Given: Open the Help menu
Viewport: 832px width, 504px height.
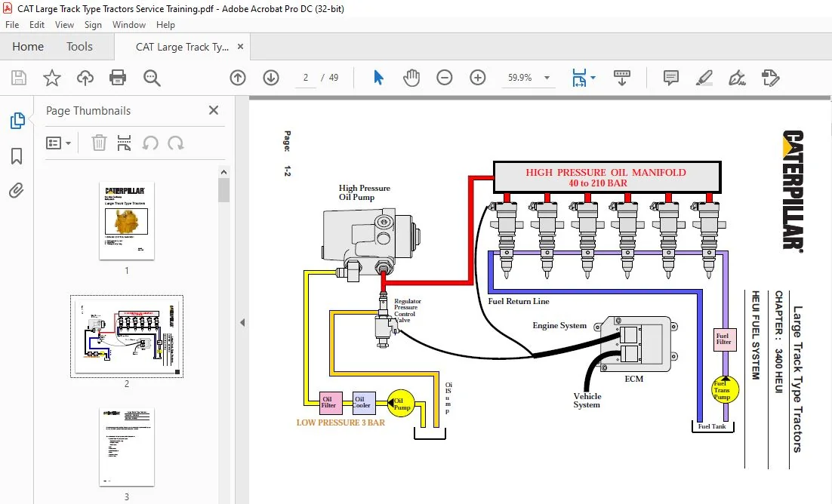Looking at the screenshot, I should (165, 25).
